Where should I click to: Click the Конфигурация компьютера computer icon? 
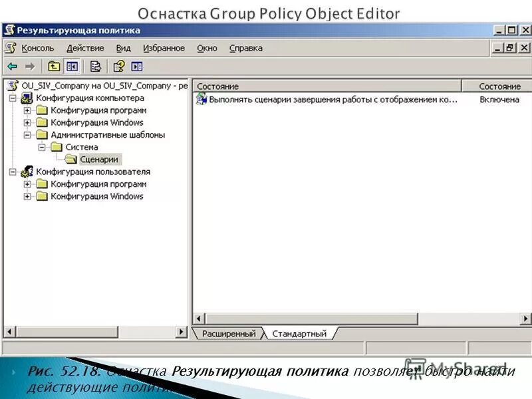(27, 98)
